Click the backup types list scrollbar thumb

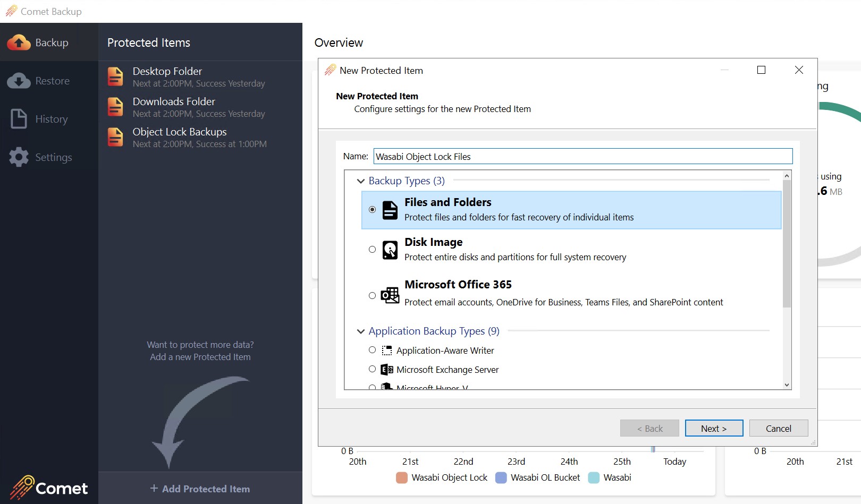click(787, 244)
